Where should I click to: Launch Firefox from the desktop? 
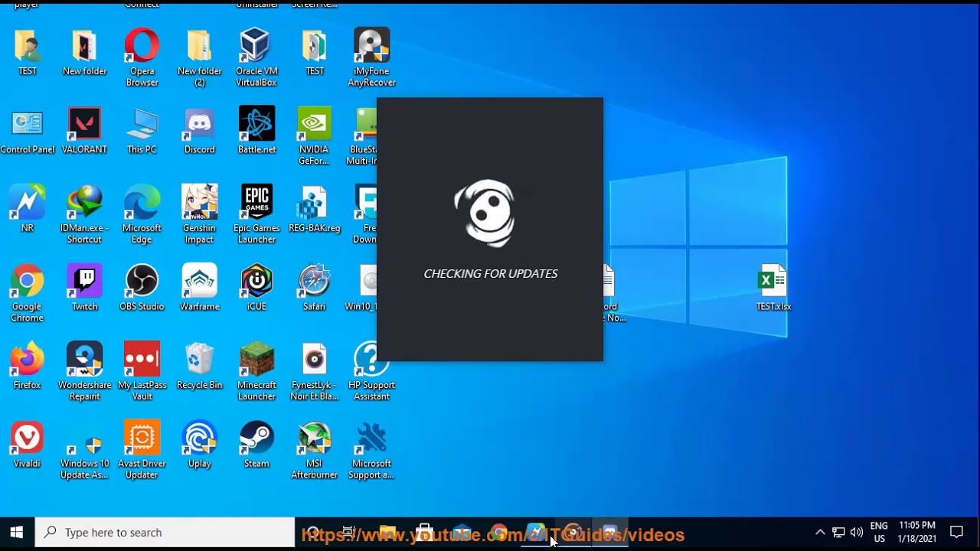27,366
